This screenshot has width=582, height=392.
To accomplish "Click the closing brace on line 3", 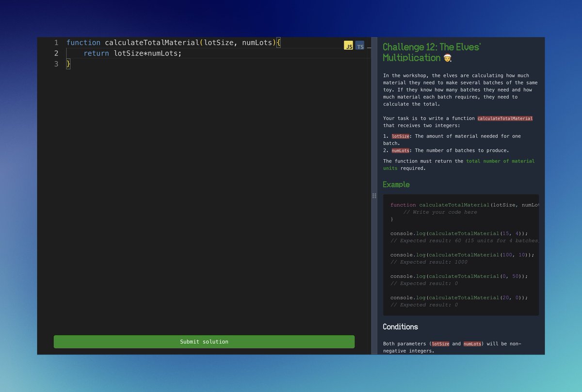I will (68, 64).
